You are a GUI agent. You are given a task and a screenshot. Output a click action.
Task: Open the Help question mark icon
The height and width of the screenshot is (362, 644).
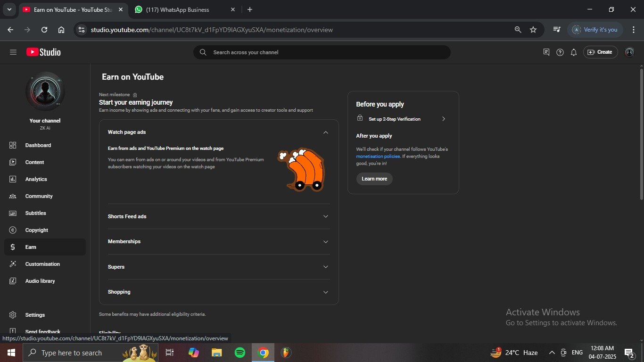coord(560,52)
